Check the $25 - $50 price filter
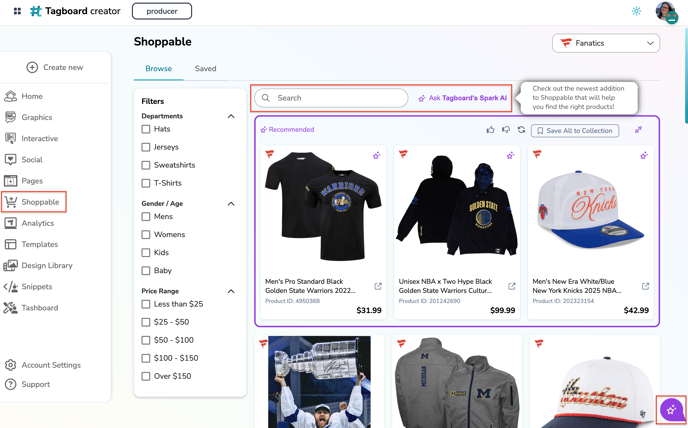This screenshot has height=428, width=688. (146, 322)
